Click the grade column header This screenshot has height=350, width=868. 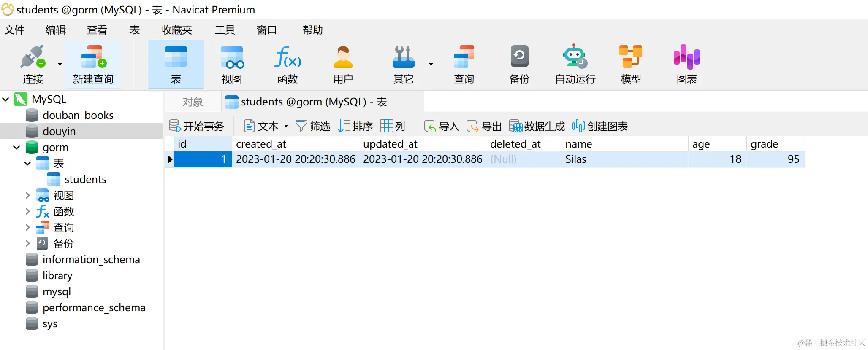click(x=776, y=144)
